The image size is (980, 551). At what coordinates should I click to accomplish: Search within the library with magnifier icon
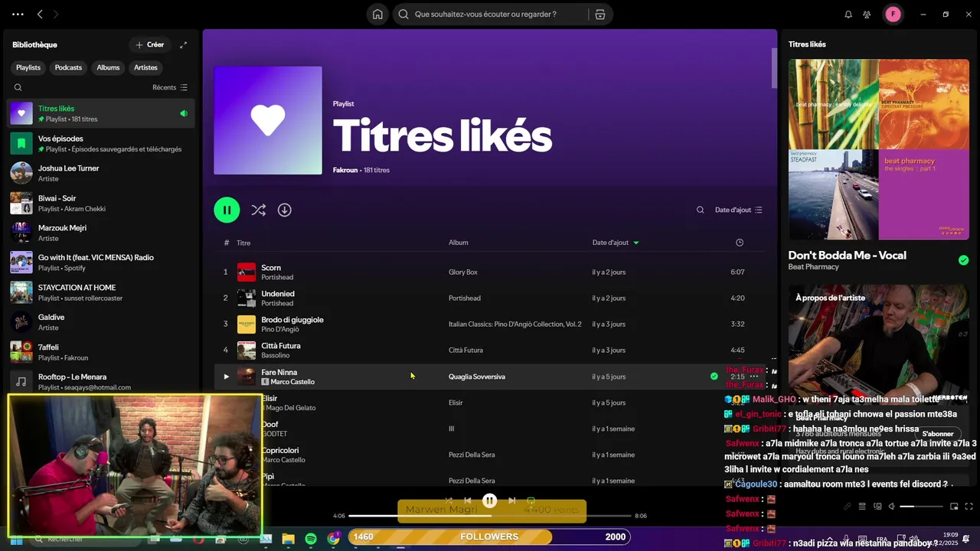tap(18, 87)
